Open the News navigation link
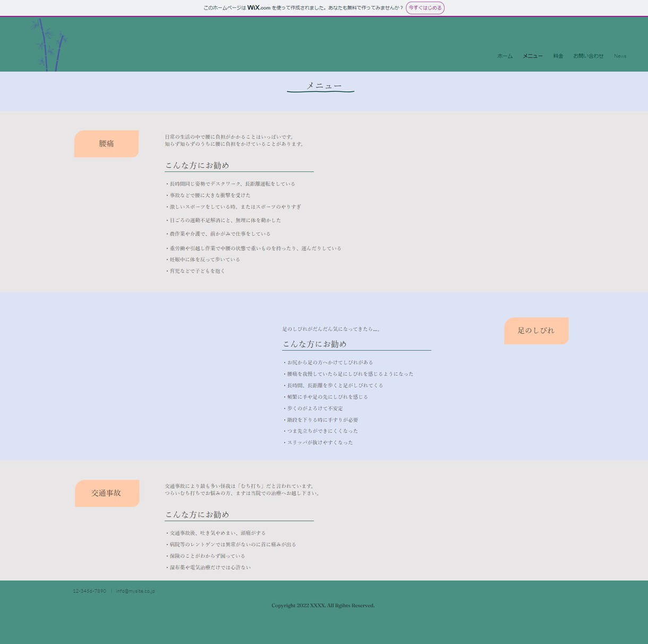 (620, 56)
